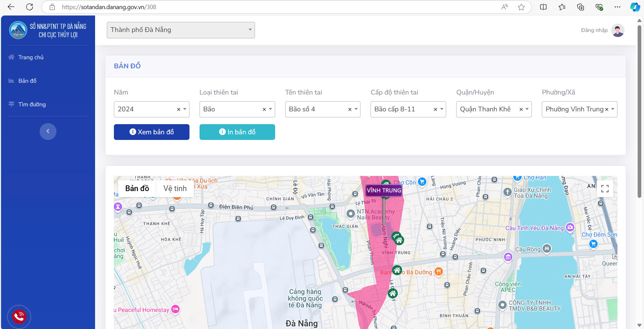Switch map to Bản đồ view
Viewport: 644px width, 329px height.
pos(137,188)
